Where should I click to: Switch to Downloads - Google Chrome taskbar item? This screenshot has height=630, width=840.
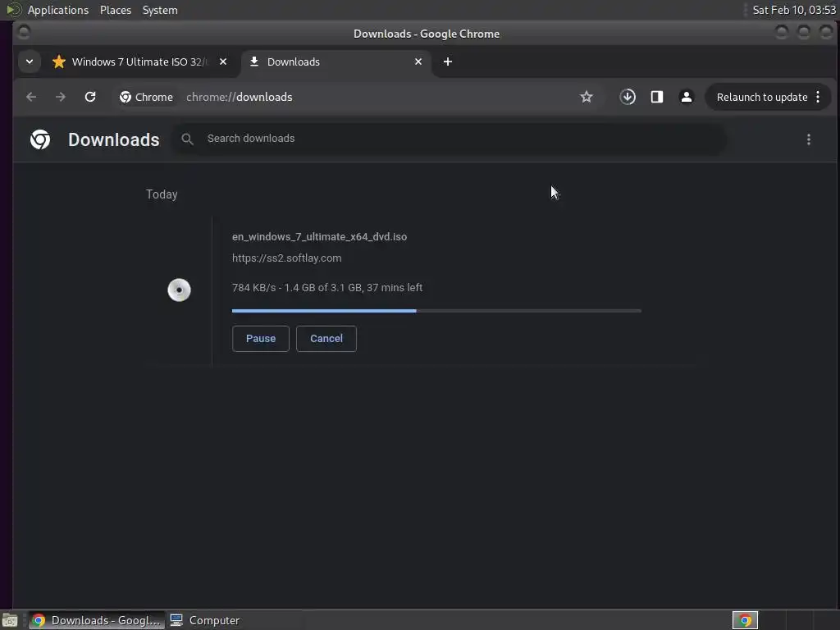tap(98, 620)
